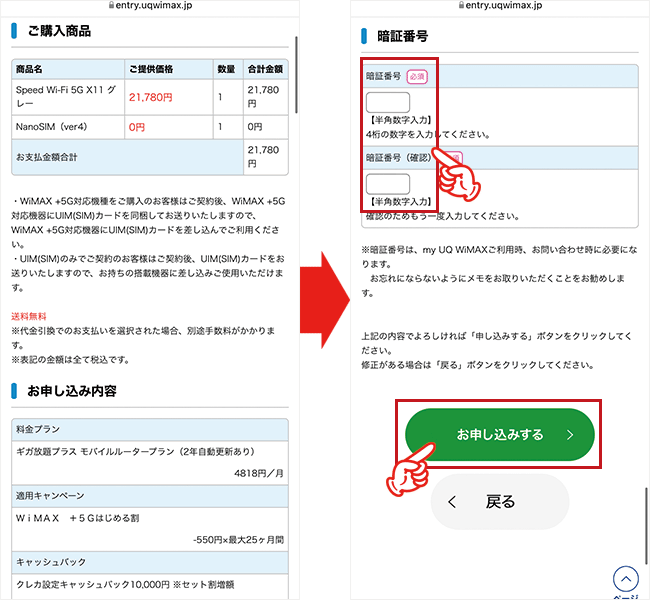Click the WiMAX +5Gはじめる割 text
The width and height of the screenshot is (650, 600).
tap(78, 518)
